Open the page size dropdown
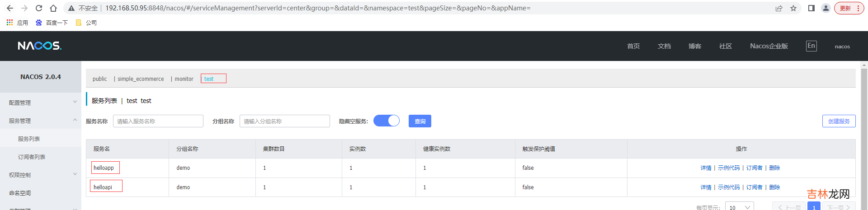 pyautogui.click(x=739, y=207)
